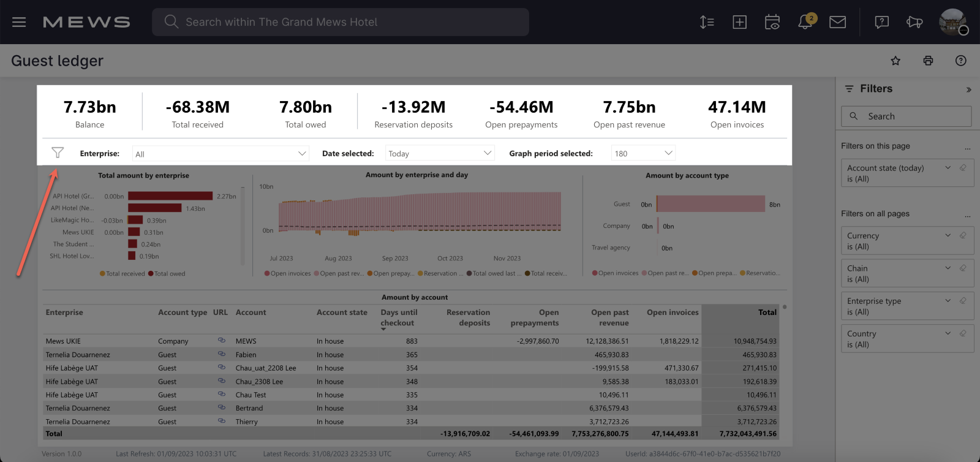Star the Guest ledger report
Image resolution: width=980 pixels, height=462 pixels.
click(x=895, y=61)
